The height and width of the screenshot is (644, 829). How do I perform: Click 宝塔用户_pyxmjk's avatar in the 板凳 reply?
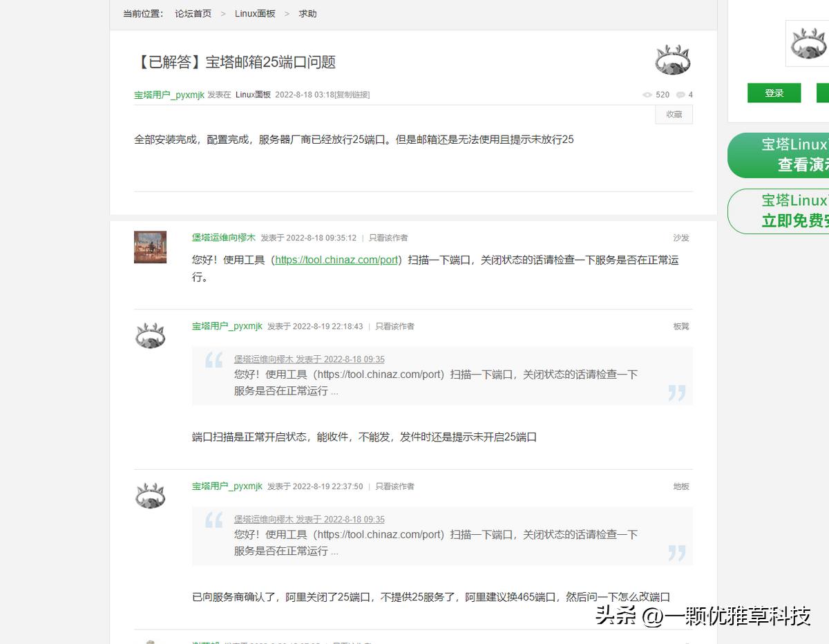(x=150, y=335)
